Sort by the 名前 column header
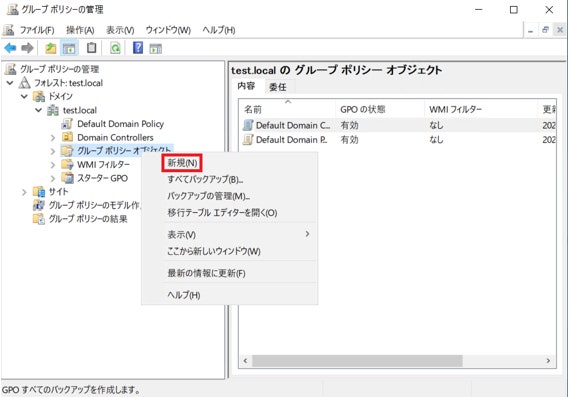The width and height of the screenshot is (570, 397). coord(287,109)
